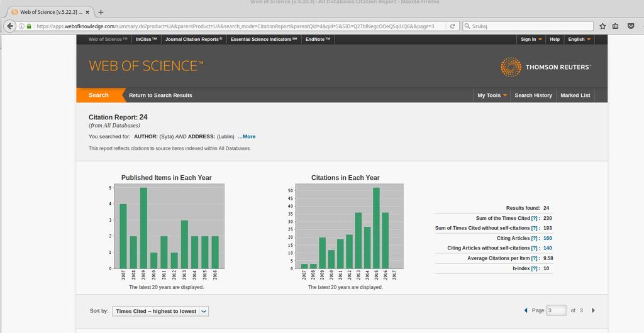Click the 2013 bar in Published Items chart

pyautogui.click(x=184, y=244)
